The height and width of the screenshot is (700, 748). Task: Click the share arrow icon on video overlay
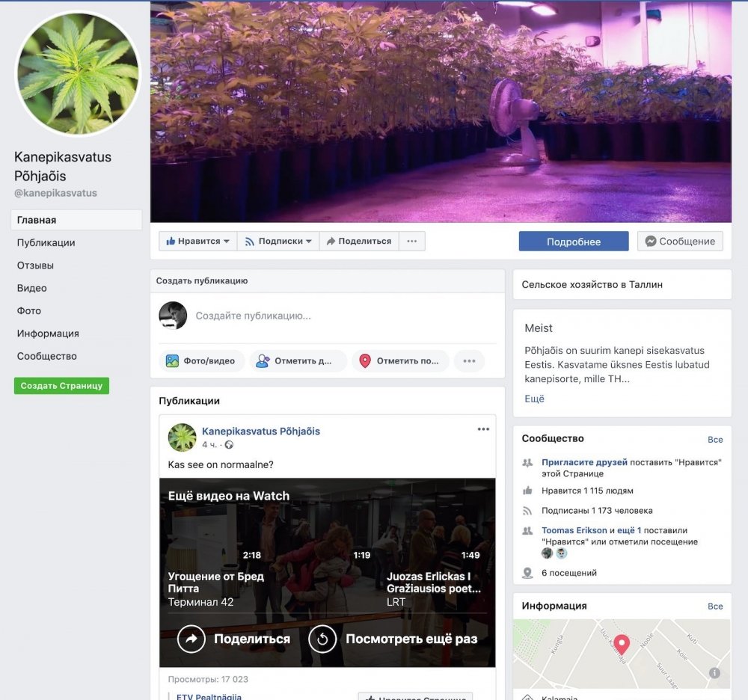(191, 639)
